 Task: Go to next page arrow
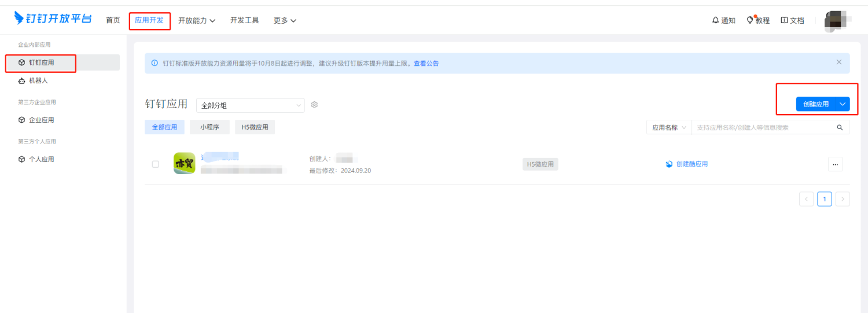[843, 199]
